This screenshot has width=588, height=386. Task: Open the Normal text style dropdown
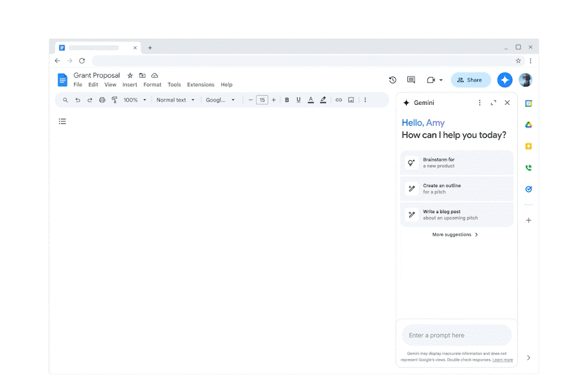click(175, 100)
